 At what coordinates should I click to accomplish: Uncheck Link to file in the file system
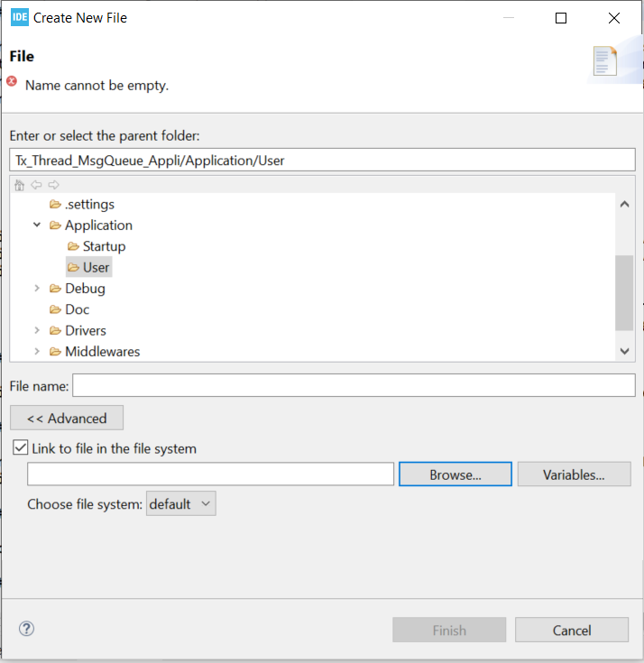pyautogui.click(x=20, y=448)
